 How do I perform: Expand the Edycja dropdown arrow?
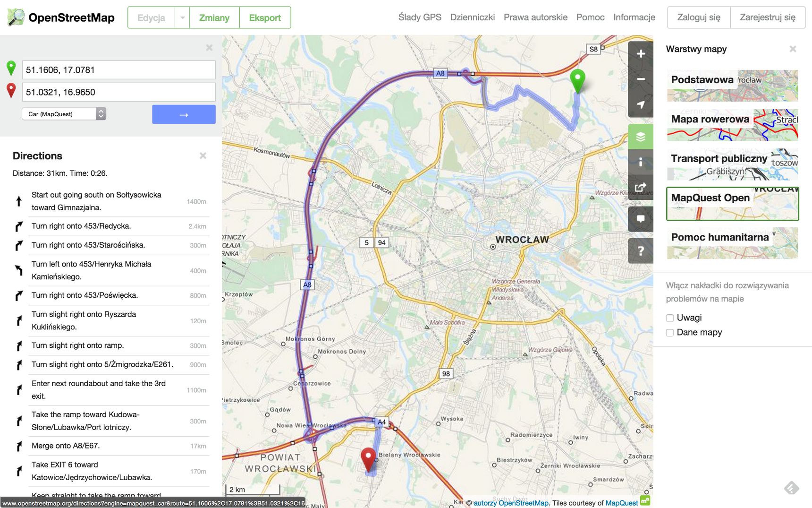pos(182,18)
